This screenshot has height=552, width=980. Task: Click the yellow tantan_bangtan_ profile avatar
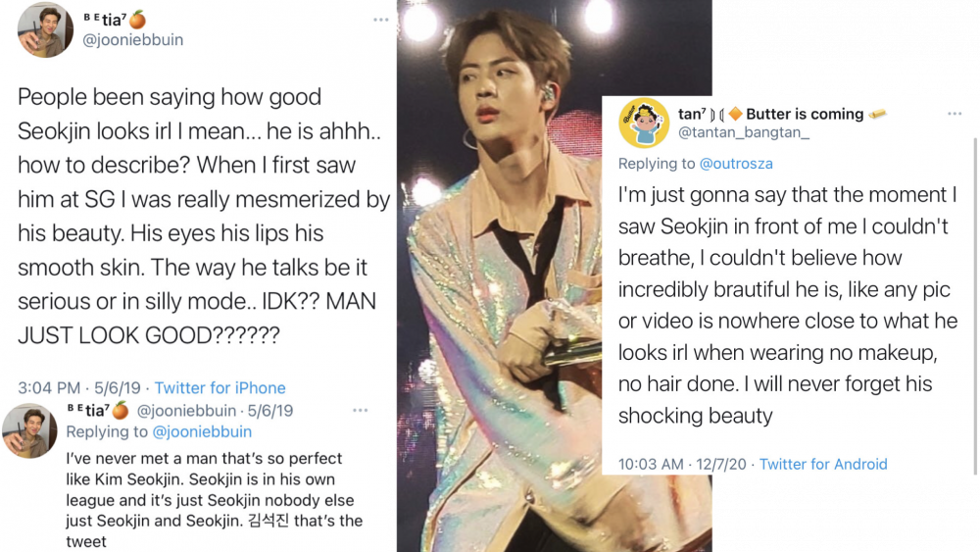(x=644, y=124)
